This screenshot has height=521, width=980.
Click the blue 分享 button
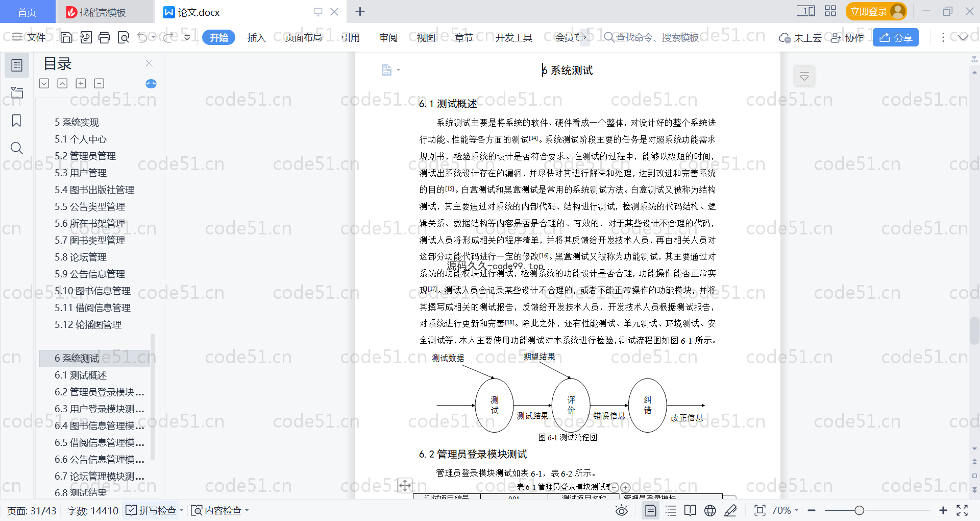click(896, 37)
